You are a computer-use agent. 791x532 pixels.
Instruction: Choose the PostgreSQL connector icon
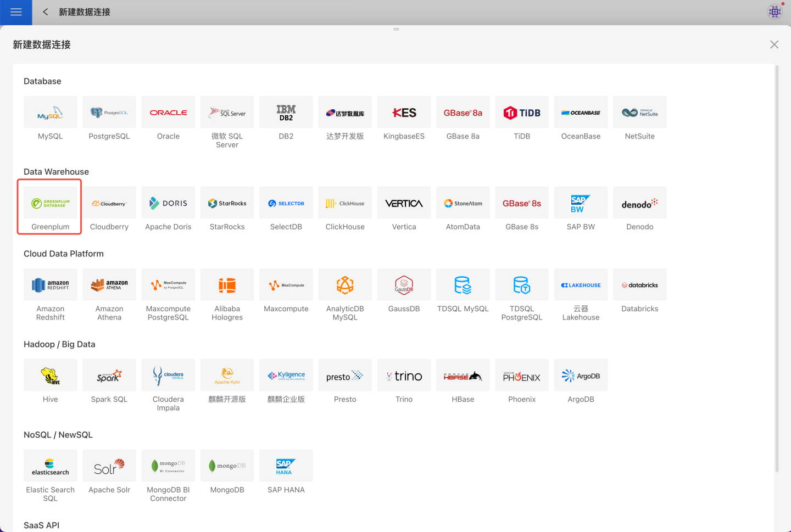click(109, 113)
